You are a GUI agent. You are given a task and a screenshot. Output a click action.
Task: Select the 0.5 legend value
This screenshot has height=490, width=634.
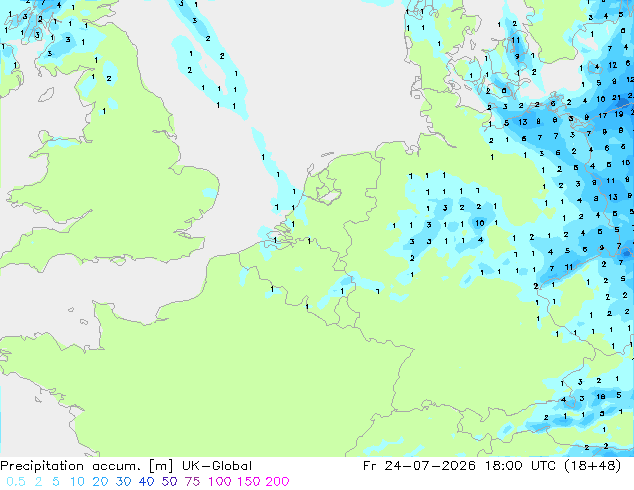16,482
